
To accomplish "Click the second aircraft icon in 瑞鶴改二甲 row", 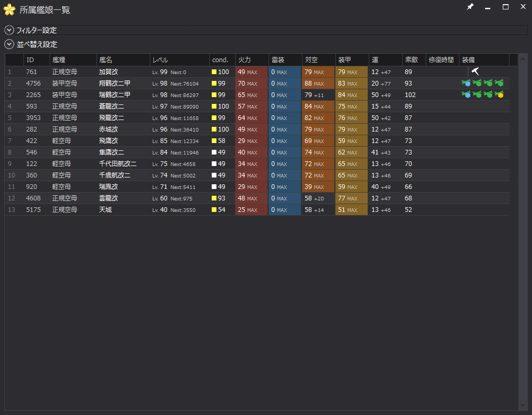I will coord(477,94).
